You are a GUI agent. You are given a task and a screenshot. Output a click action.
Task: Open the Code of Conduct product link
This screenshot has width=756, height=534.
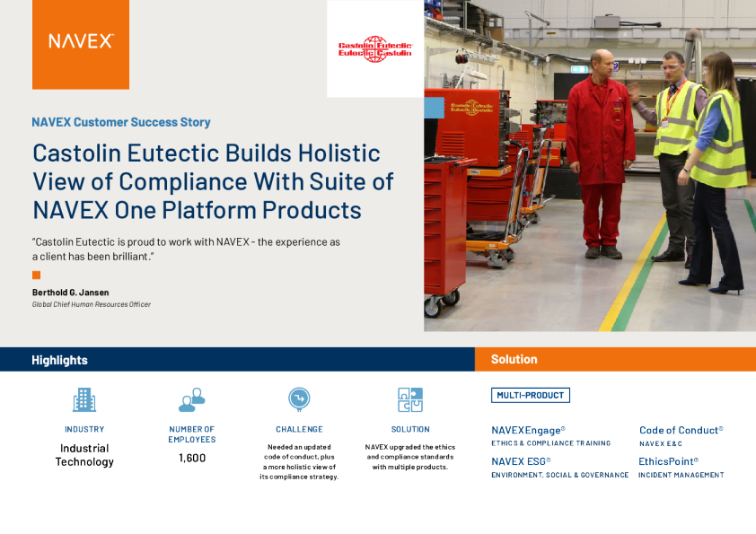(681, 430)
